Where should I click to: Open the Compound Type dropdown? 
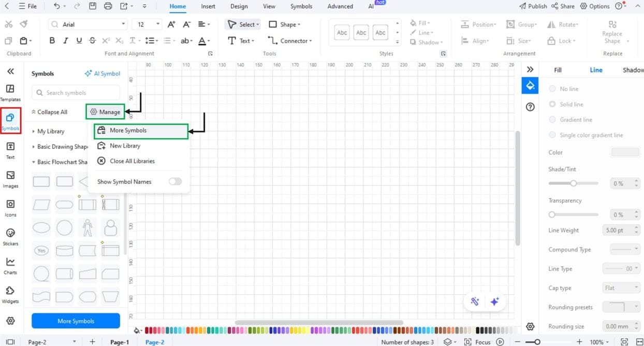625,249
